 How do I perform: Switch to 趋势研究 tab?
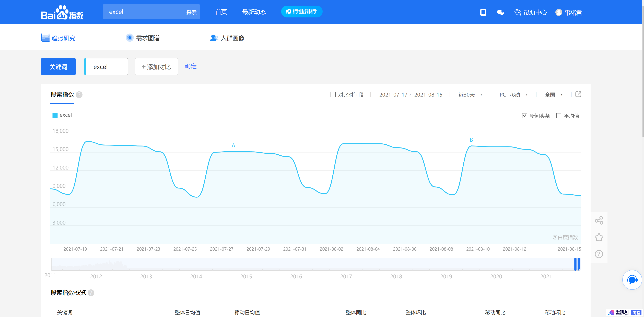pos(58,38)
